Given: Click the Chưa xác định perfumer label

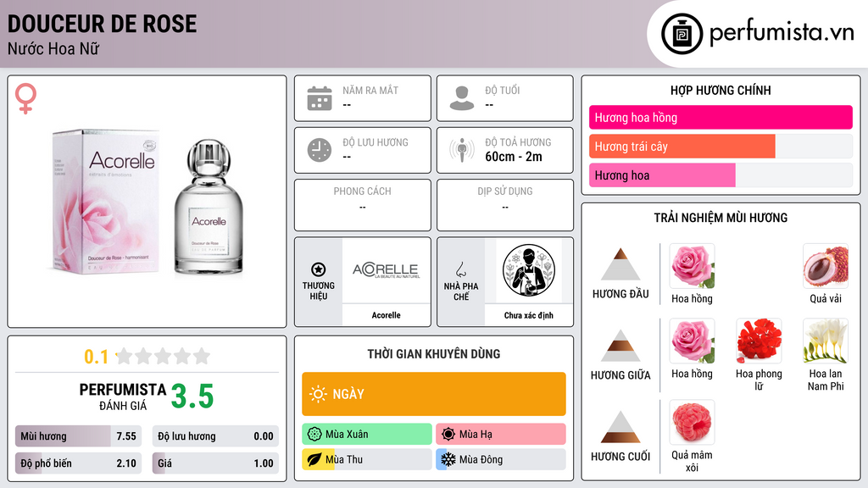Looking at the screenshot, I should 529,315.
